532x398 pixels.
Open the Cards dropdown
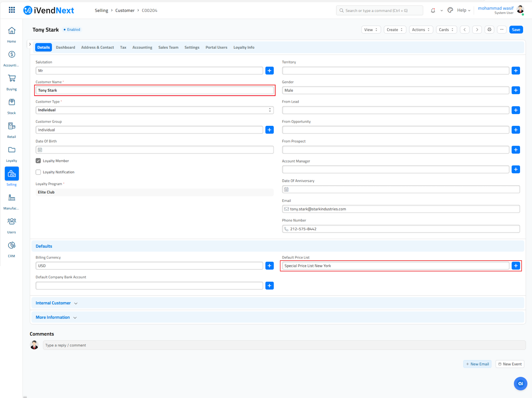click(446, 30)
